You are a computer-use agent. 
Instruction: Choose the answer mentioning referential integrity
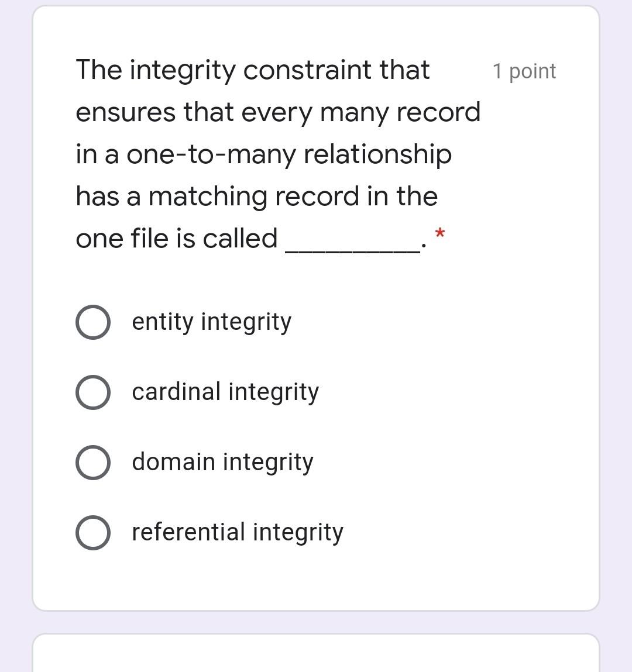pyautogui.click(x=237, y=532)
